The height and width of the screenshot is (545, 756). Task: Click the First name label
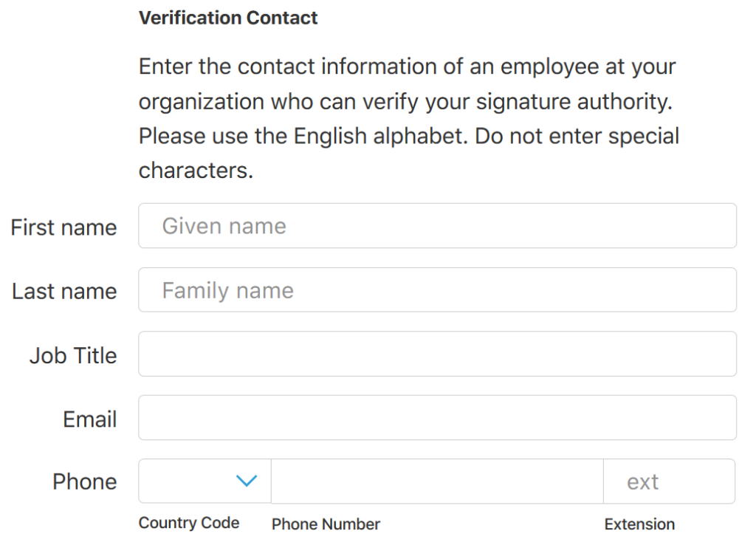click(63, 227)
